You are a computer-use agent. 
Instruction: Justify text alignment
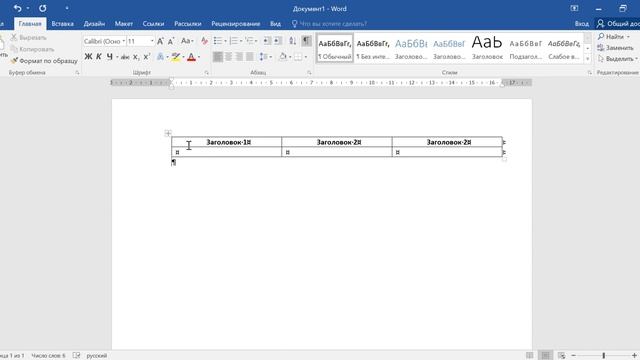pyautogui.click(x=250, y=57)
